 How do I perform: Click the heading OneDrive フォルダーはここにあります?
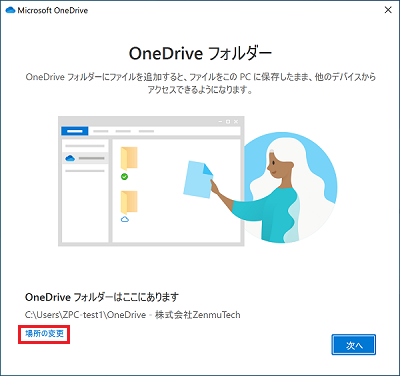pyautogui.click(x=102, y=297)
